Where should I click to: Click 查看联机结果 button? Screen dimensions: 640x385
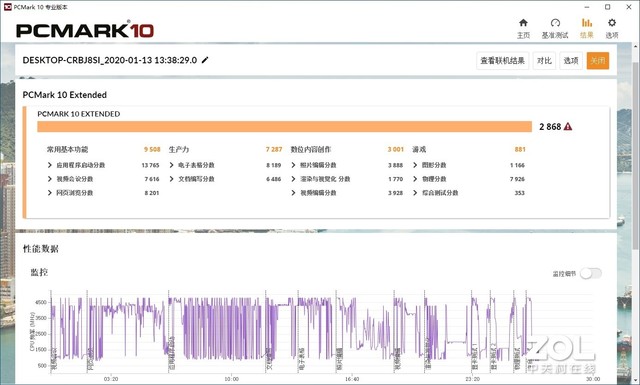(502, 61)
